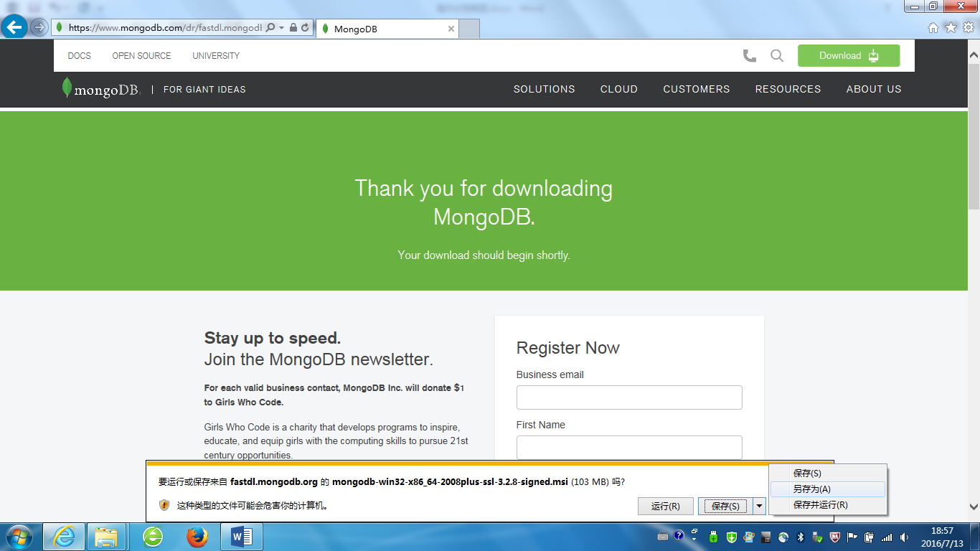This screenshot has width=980, height=551.
Task: Click the phone contact icon
Action: pyautogui.click(x=750, y=56)
